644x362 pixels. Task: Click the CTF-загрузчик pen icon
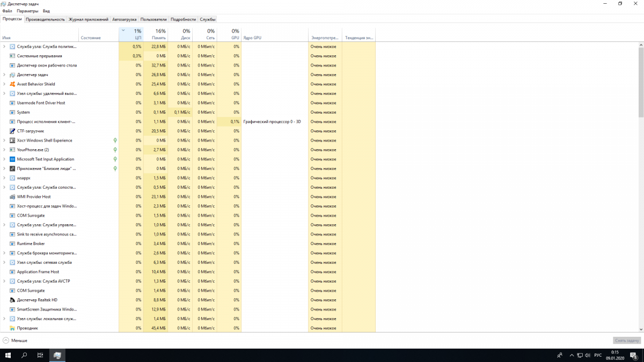(12, 131)
